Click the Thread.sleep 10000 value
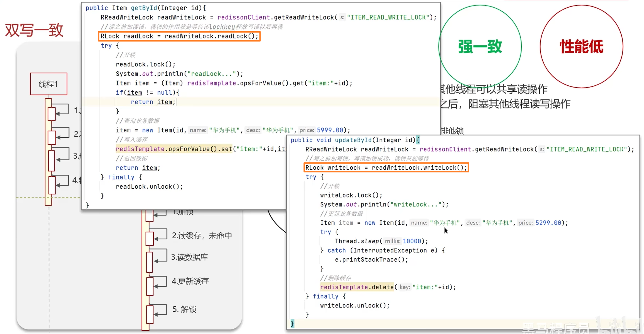Screen dimensions: 644x334 pyautogui.click(x=412, y=241)
